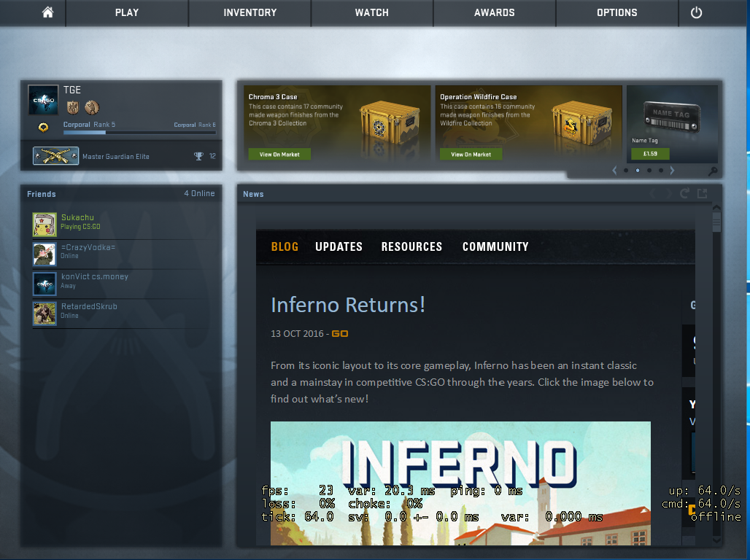The width and height of the screenshot is (750, 560).
Task: Click the Operation Wildfire Case title text
Action: [x=479, y=96]
